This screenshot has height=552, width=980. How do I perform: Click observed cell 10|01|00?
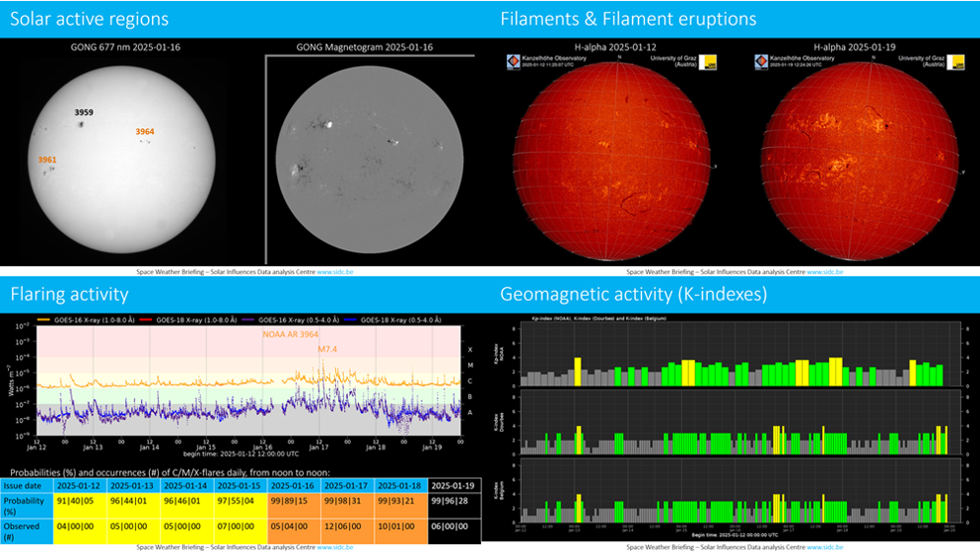coord(401,531)
